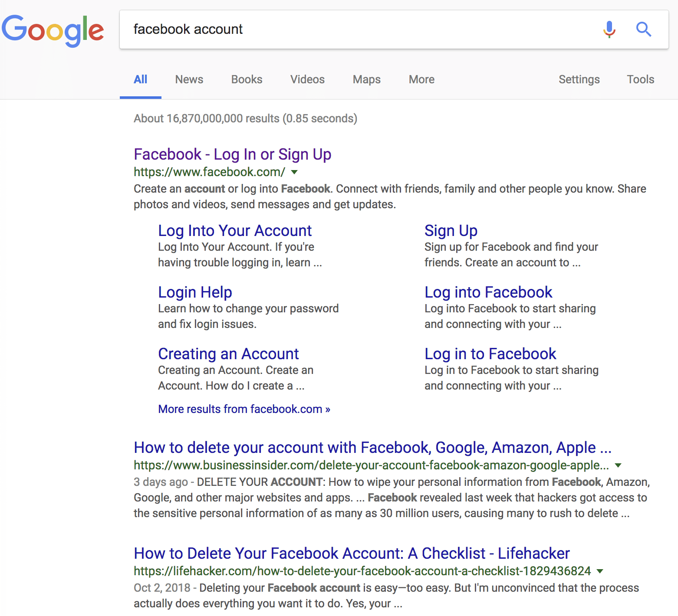Click snippet 'Sign up for Facebook and find your'

tap(511, 247)
